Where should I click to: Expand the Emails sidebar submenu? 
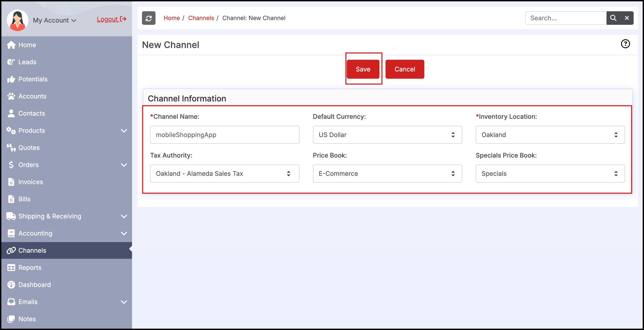[x=124, y=302]
